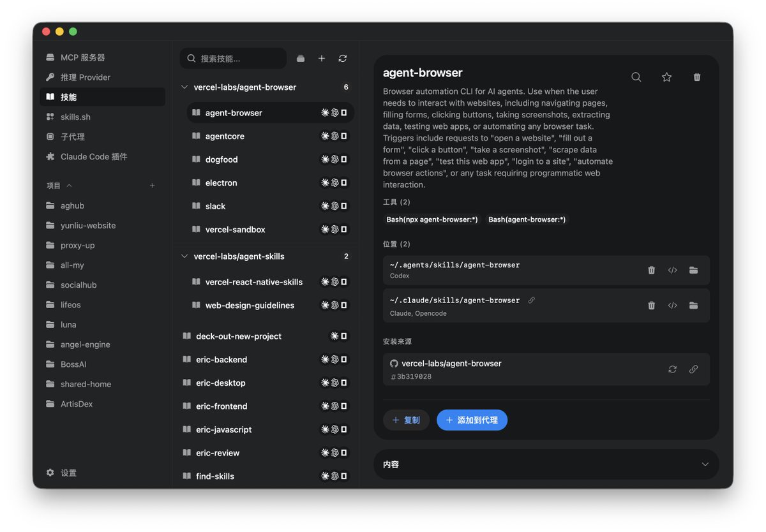This screenshot has width=766, height=532.
Task: Click the plus icon to add a skill
Action: (x=322, y=58)
